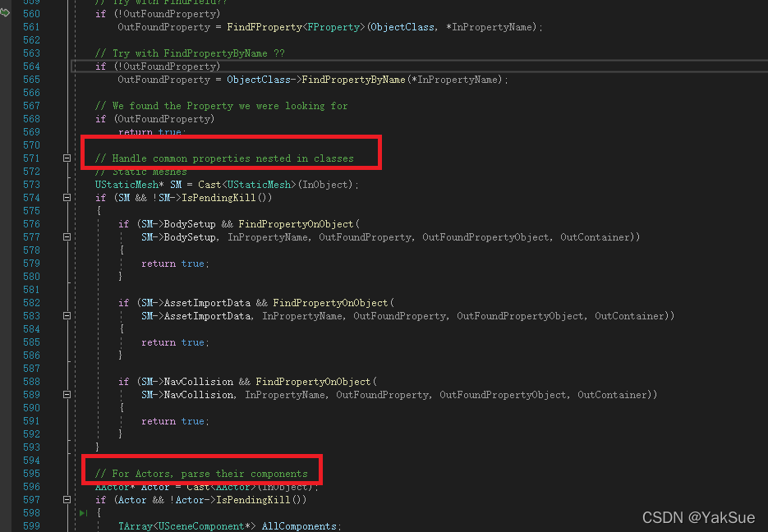Collapse the fold toggle at line 571
This screenshot has height=532, width=768.
coord(67,158)
